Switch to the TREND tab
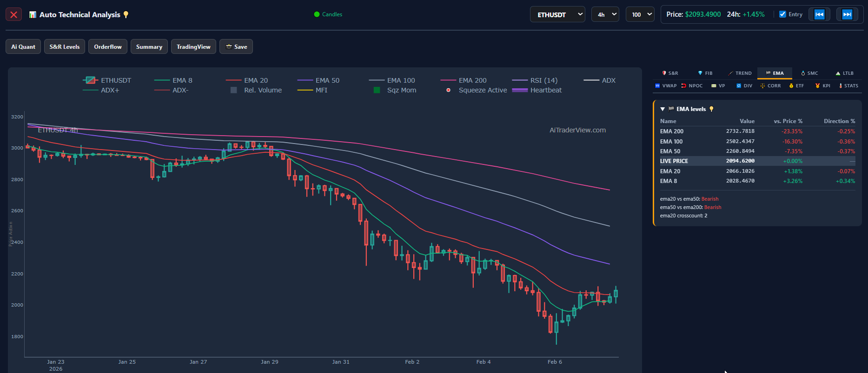 [x=740, y=73]
